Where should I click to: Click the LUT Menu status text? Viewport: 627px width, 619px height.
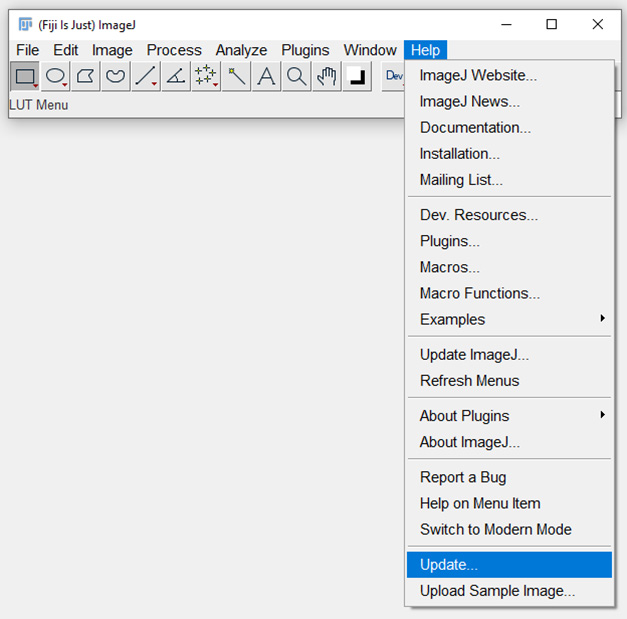[38, 105]
